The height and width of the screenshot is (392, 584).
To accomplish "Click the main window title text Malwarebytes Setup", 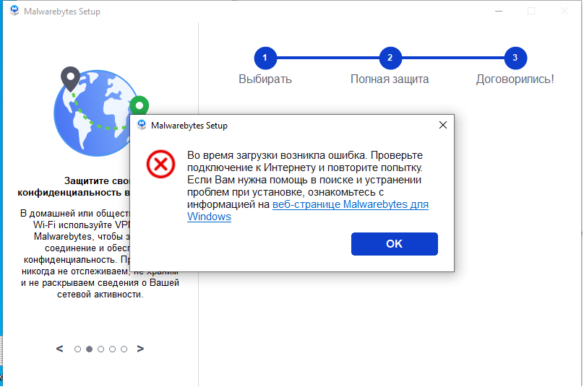I will (x=62, y=12).
